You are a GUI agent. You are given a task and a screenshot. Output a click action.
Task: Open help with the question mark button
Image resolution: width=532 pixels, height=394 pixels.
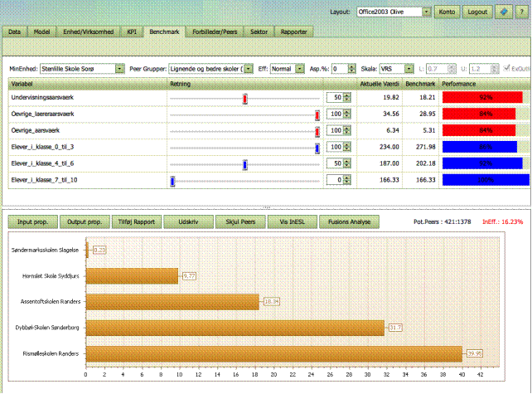tap(520, 12)
